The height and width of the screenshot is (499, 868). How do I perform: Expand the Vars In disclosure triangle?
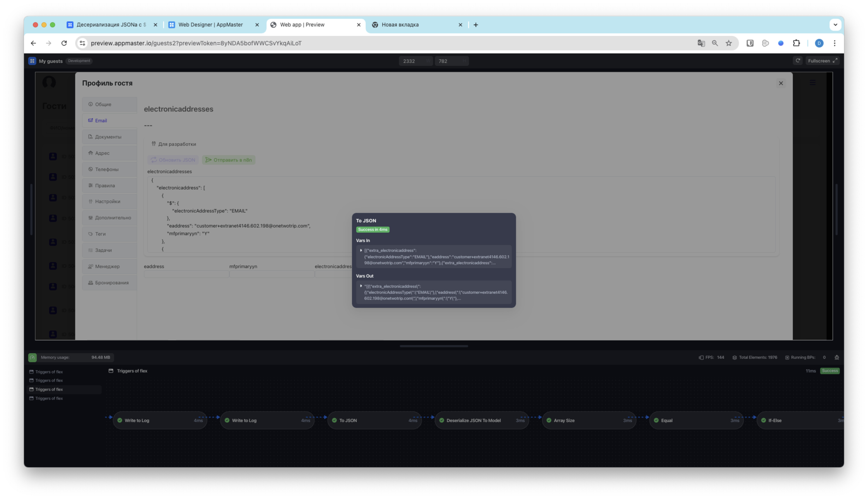(x=361, y=251)
